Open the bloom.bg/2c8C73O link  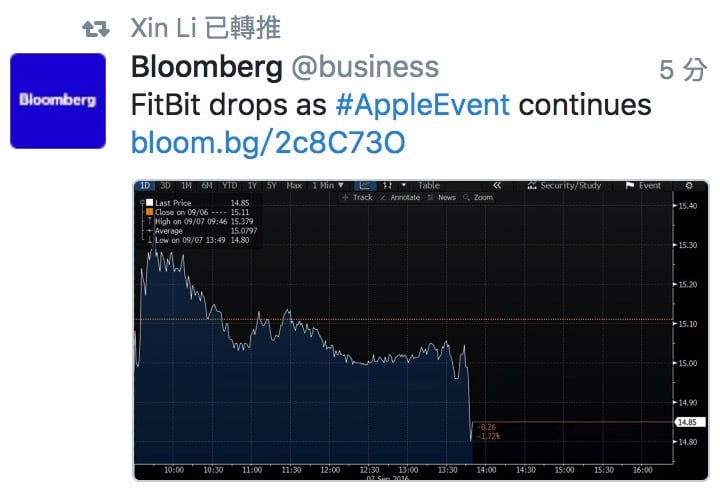[268, 143]
